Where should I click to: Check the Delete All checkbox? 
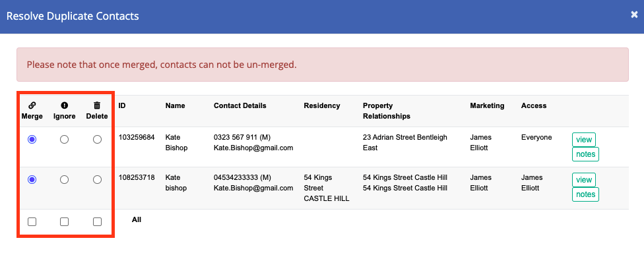tap(97, 222)
